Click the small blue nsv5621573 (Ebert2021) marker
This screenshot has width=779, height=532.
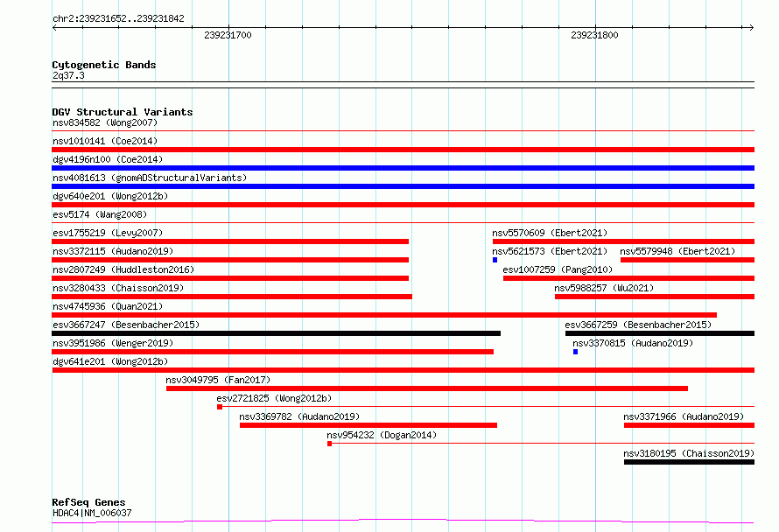pyautogui.click(x=495, y=260)
